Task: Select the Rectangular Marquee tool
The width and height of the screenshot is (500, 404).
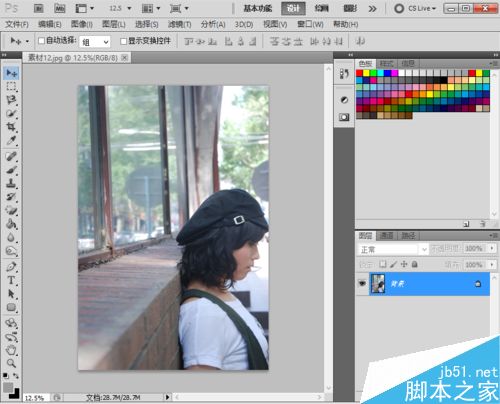Action: [x=11, y=86]
